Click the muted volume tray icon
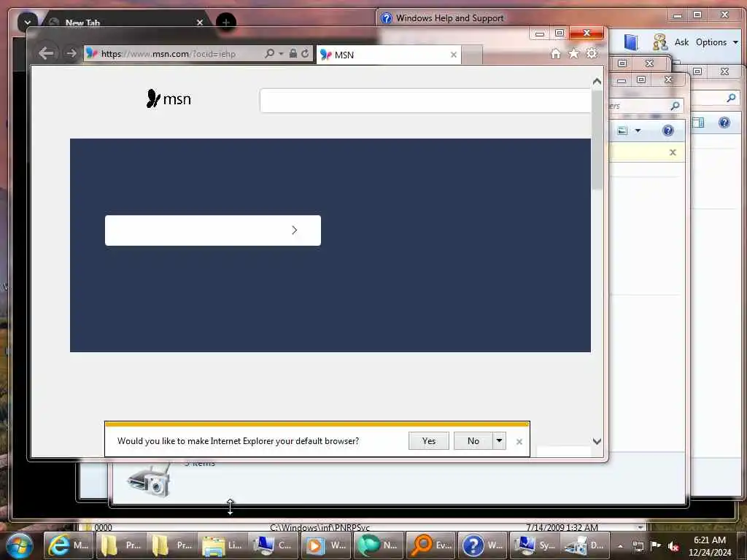 click(673, 546)
